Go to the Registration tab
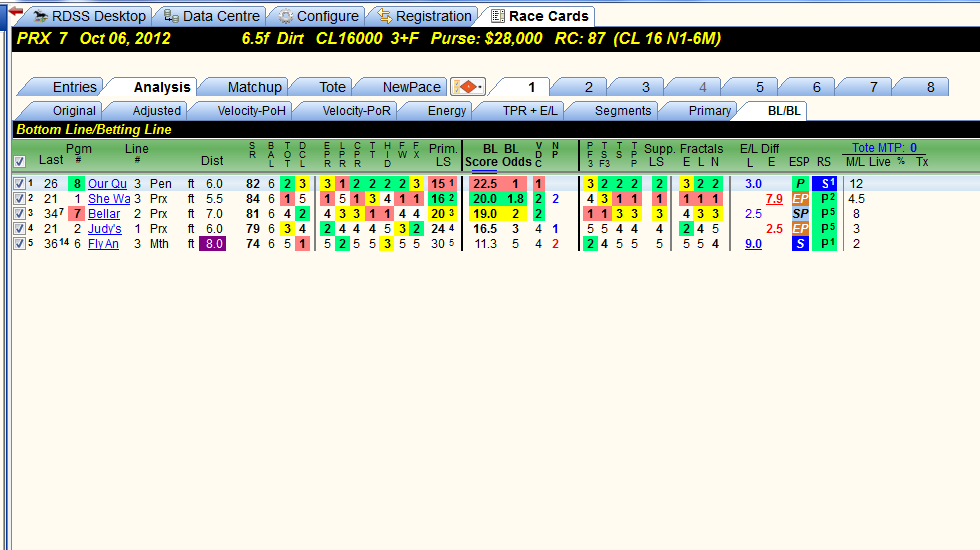This screenshot has width=980, height=550. pyautogui.click(x=424, y=16)
